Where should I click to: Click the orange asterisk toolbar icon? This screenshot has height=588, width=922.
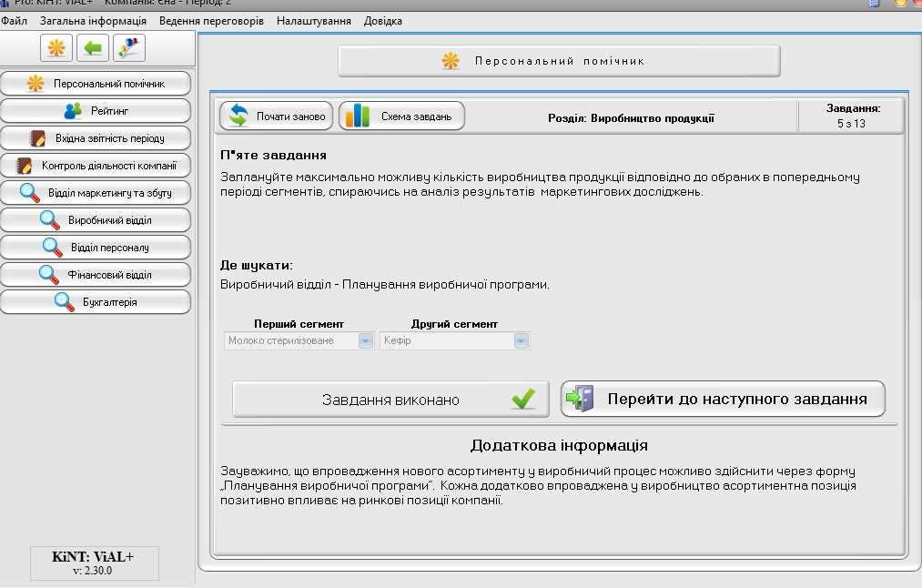(56, 47)
